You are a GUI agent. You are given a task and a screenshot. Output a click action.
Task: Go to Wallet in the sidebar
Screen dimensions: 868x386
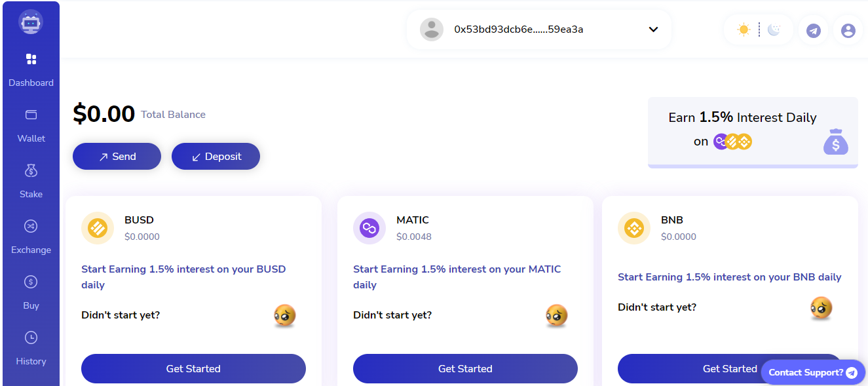[x=31, y=125]
